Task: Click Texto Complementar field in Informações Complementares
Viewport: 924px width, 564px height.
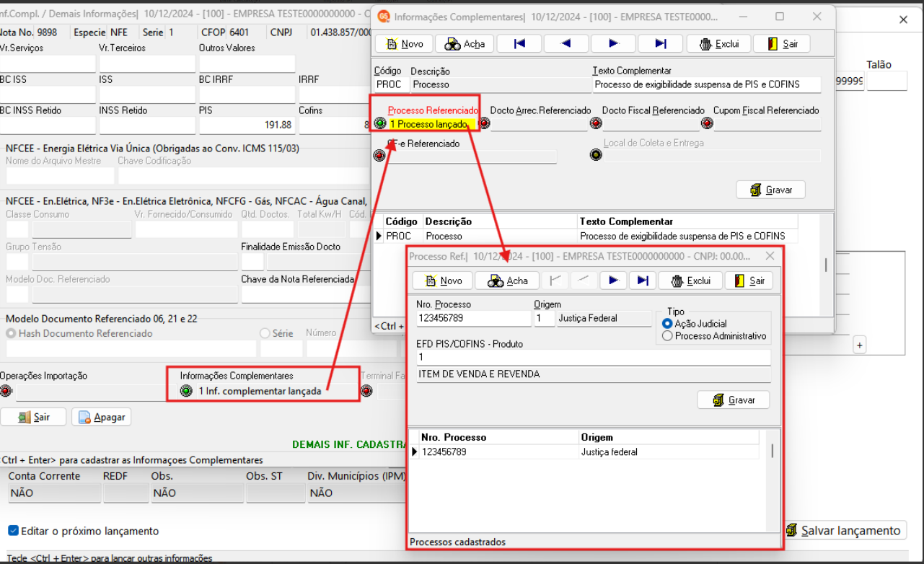Action: 707,84
